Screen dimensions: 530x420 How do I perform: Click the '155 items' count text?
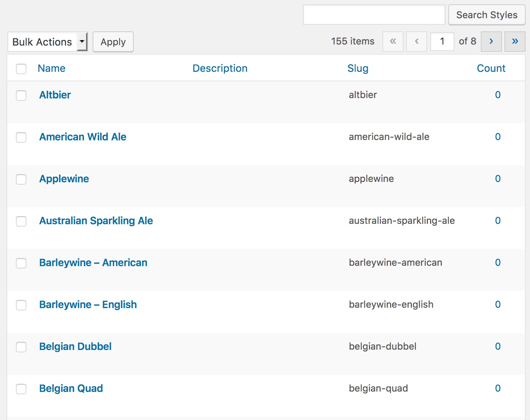coord(352,41)
